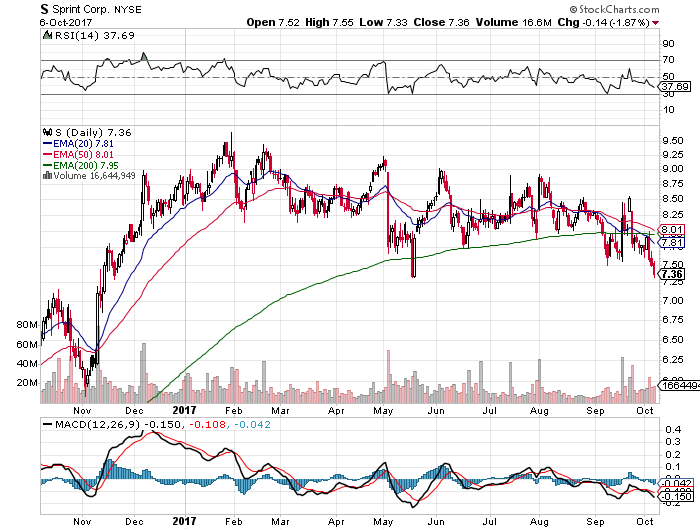Click the MACD(12,26,9) panel label
This screenshot has width=700, height=530.
pyautogui.click(x=98, y=425)
